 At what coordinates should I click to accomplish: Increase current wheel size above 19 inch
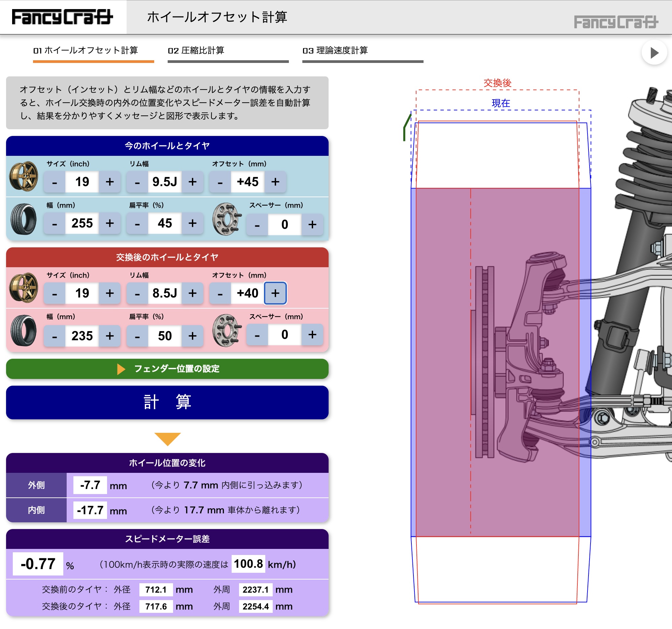tap(109, 182)
